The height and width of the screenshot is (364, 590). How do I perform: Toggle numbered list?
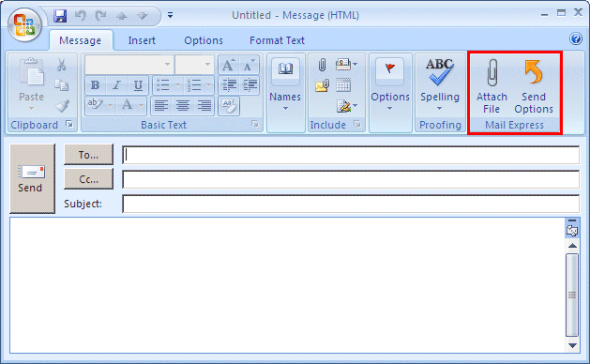194,85
